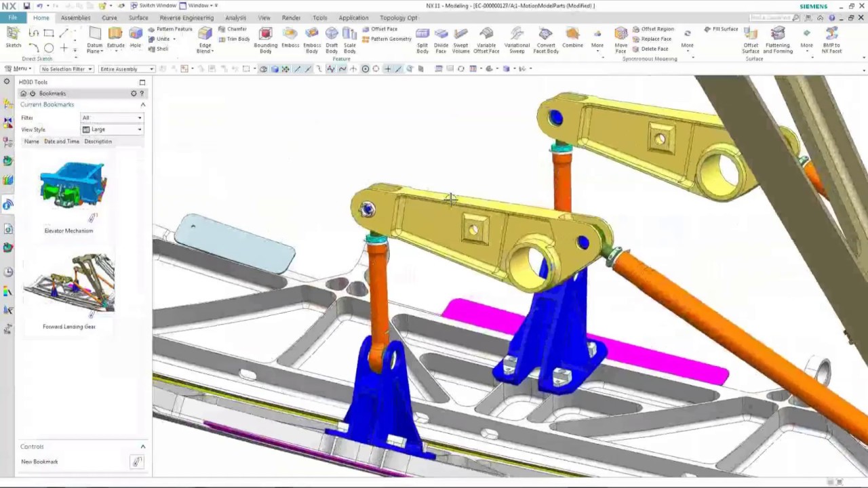Click Pattern Feature
Screen dimensions: 868x488
170,29
